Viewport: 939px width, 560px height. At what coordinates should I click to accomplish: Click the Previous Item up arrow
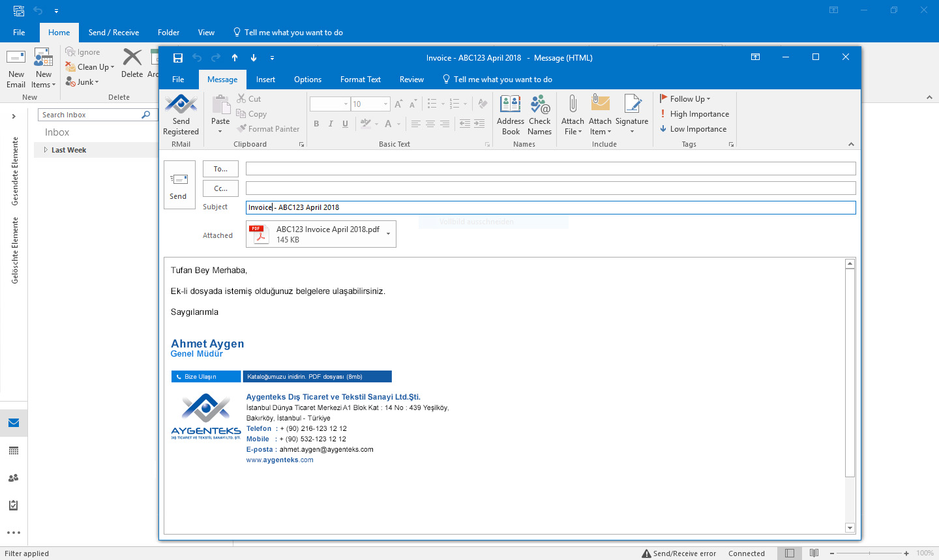point(235,58)
